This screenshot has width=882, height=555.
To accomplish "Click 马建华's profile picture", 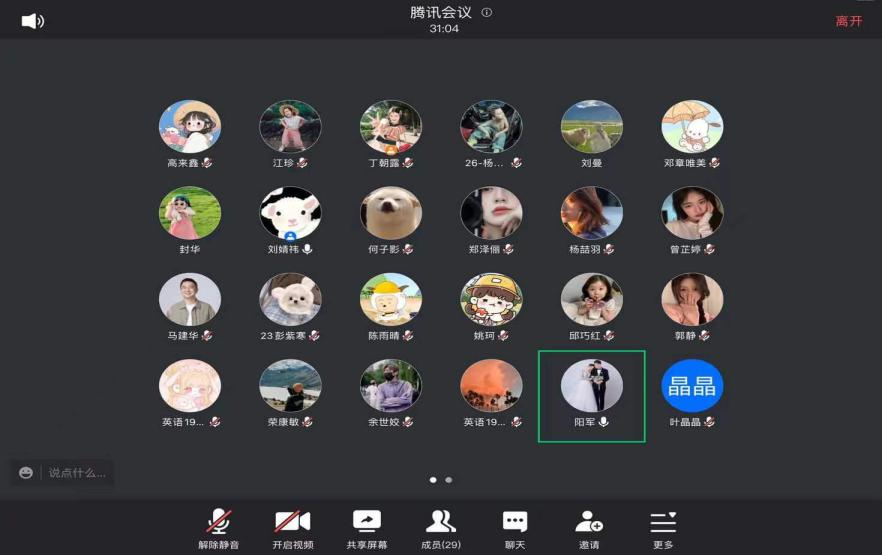I will (x=190, y=299).
